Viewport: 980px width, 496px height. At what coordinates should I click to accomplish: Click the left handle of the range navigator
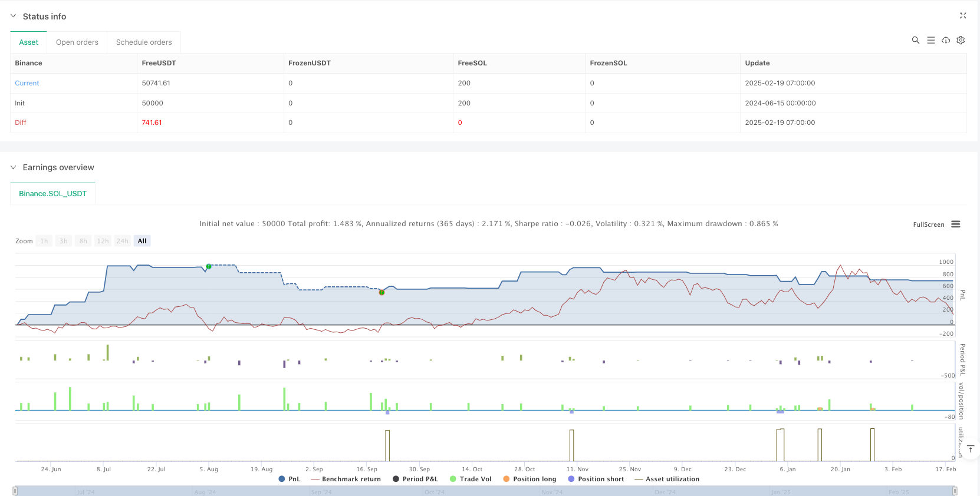click(15, 491)
